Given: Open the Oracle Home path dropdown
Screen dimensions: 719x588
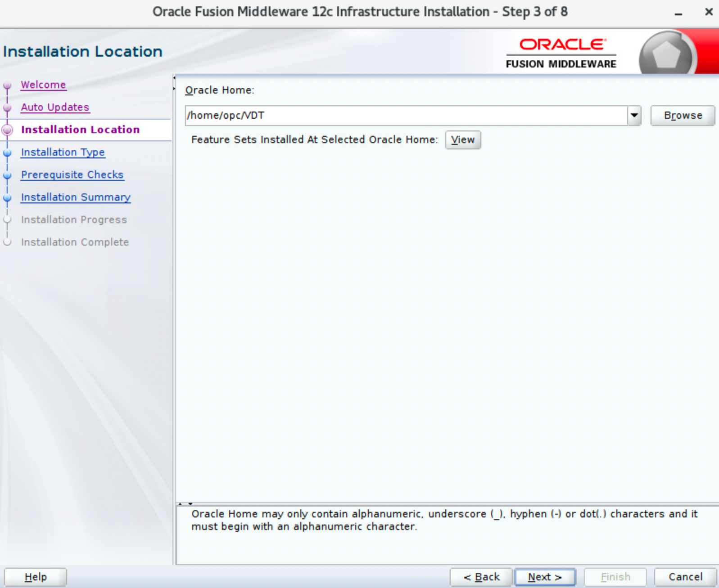Looking at the screenshot, I should [634, 116].
